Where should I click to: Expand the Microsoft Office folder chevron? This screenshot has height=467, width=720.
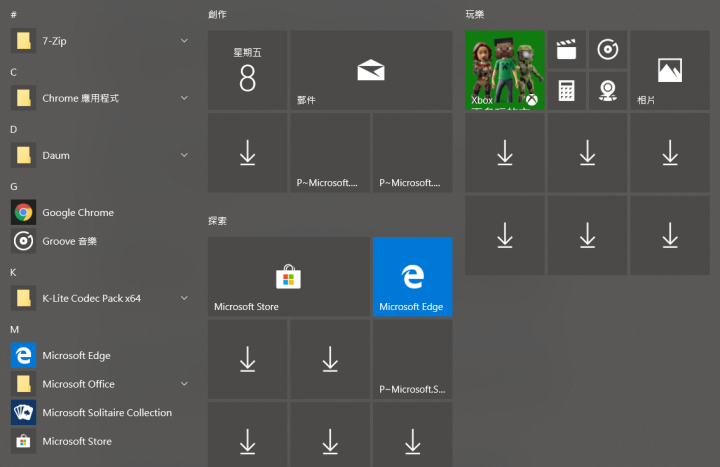click(184, 384)
